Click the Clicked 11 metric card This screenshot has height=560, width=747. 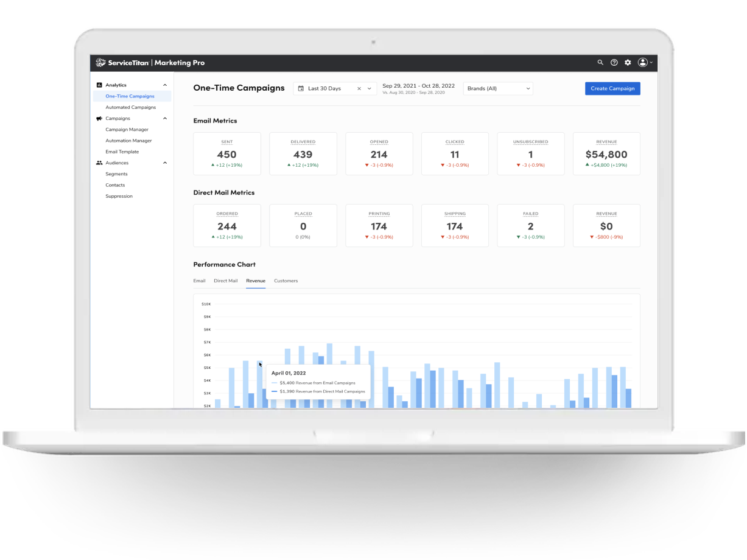455,154
